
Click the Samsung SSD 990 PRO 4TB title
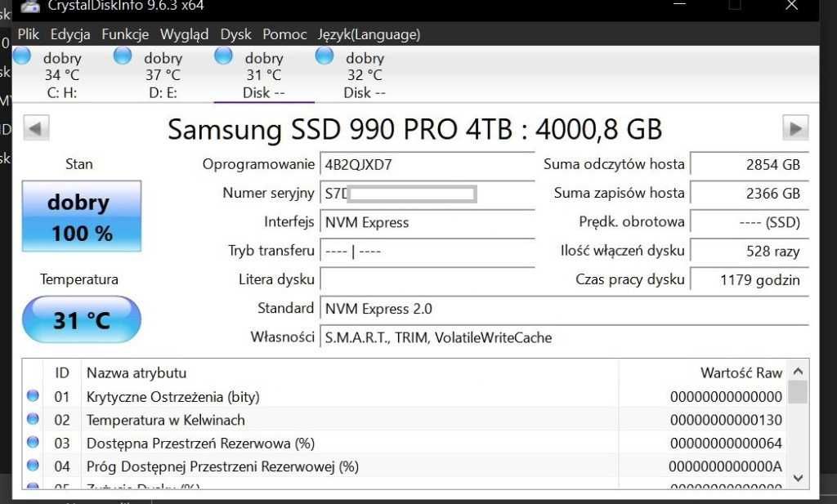pos(414,129)
